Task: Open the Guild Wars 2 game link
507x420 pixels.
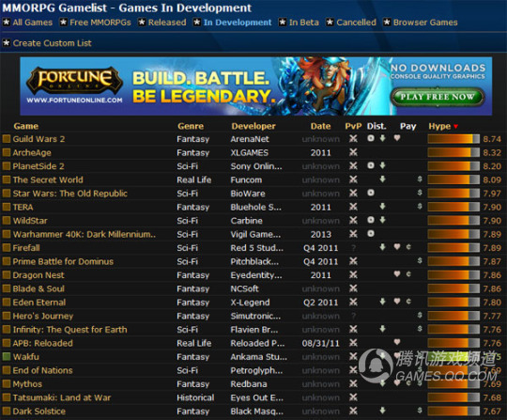Action: pos(38,139)
